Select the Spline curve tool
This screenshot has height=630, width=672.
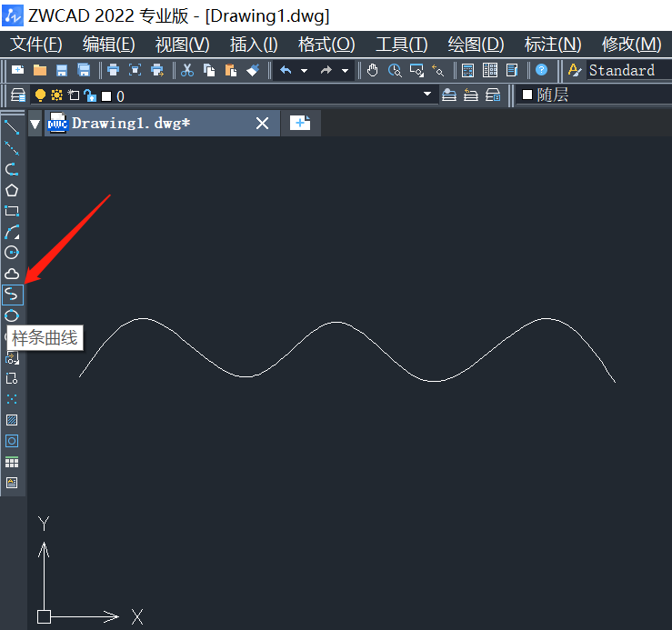(13, 295)
